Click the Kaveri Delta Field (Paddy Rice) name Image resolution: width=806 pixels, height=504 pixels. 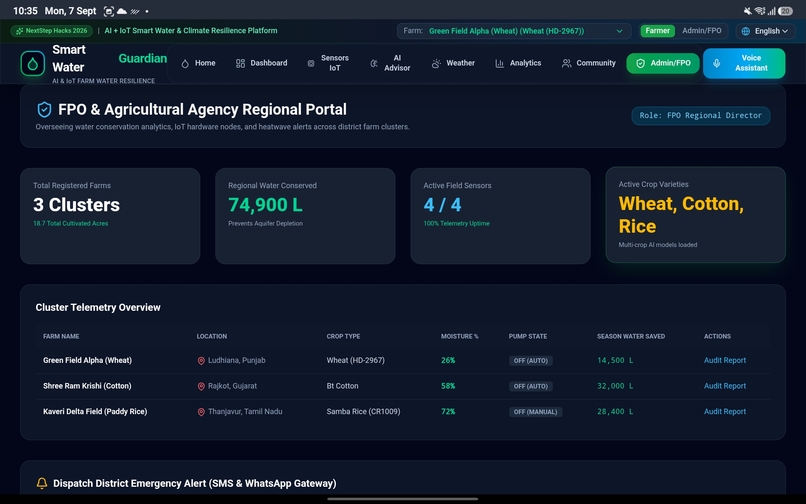[95, 412]
